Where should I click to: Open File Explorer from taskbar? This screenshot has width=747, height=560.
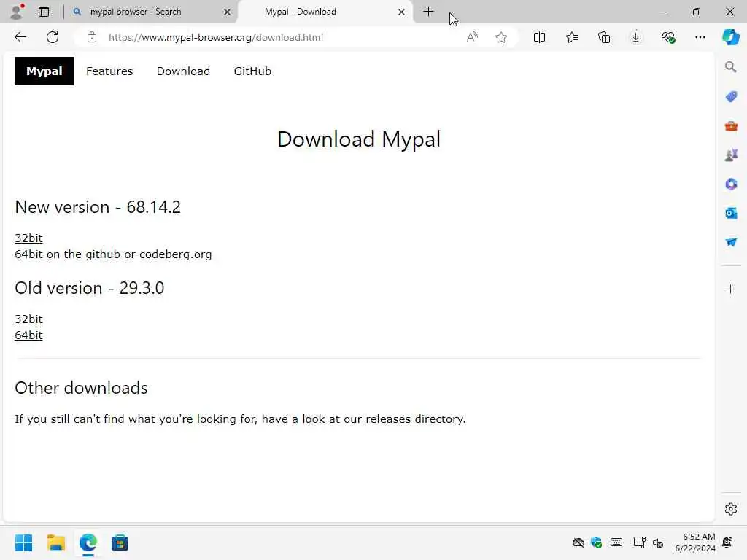[55, 542]
